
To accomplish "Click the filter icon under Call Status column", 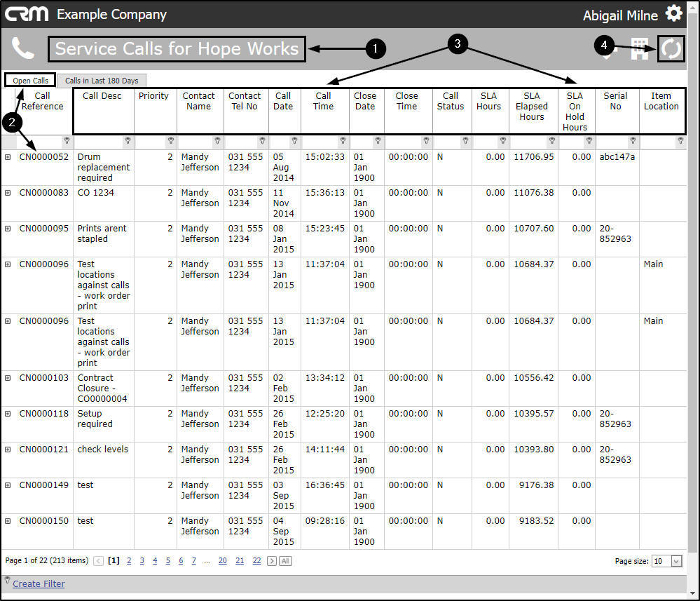I will 465,141.
